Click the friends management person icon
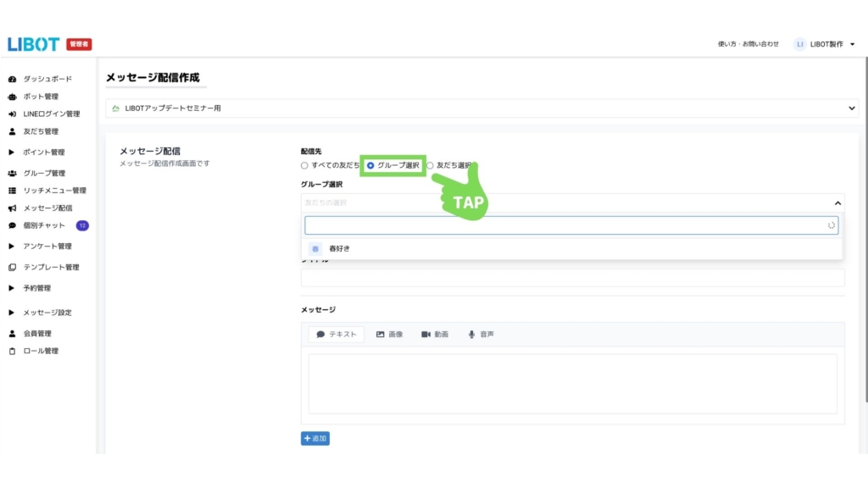This screenshot has width=868, height=488. 12,132
